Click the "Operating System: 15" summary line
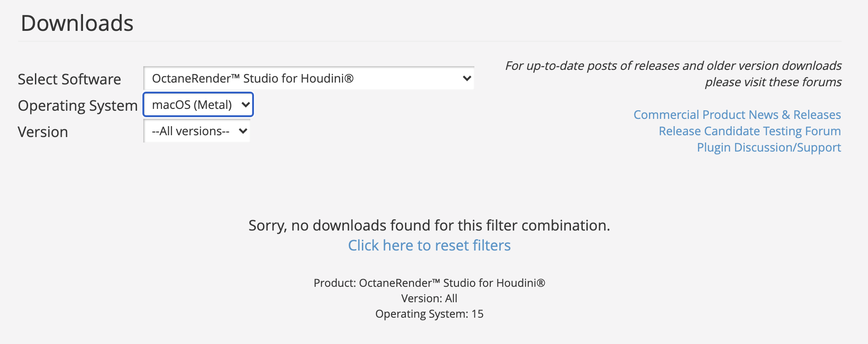 coord(429,314)
